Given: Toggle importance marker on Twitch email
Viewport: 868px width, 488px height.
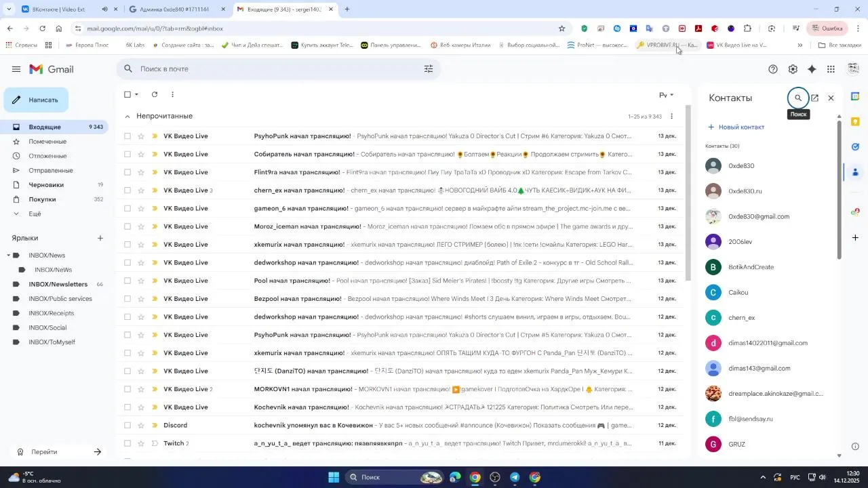Looking at the screenshot, I should tap(155, 443).
